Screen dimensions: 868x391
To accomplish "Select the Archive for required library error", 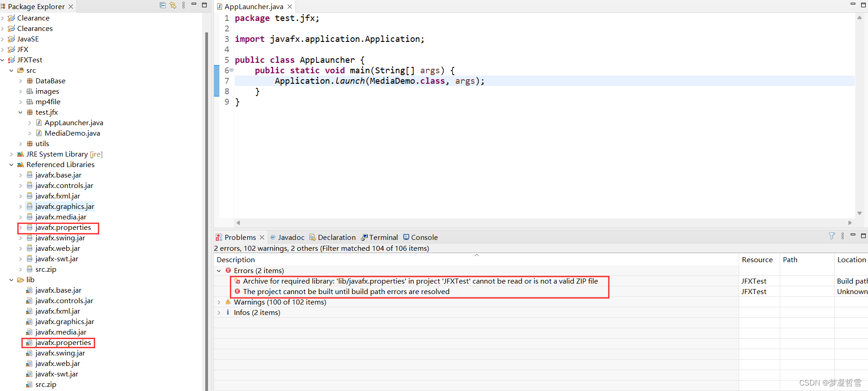I will tap(420, 281).
